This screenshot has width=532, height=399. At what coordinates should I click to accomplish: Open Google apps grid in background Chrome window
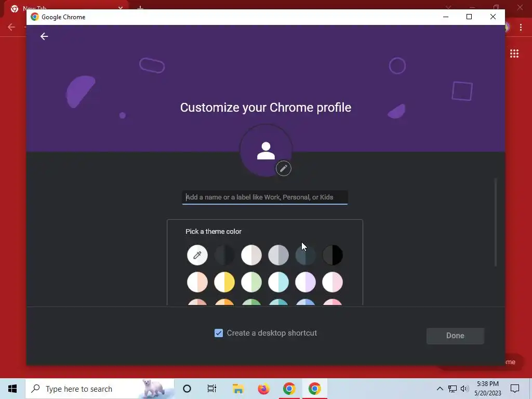[x=514, y=54]
